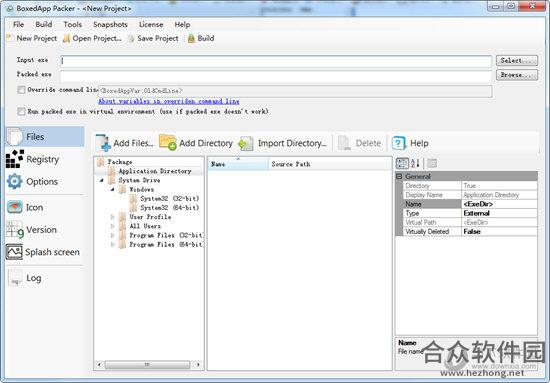Screen dimensions: 550x383
Task: Select the Virtual Path property row
Action: 470,222
